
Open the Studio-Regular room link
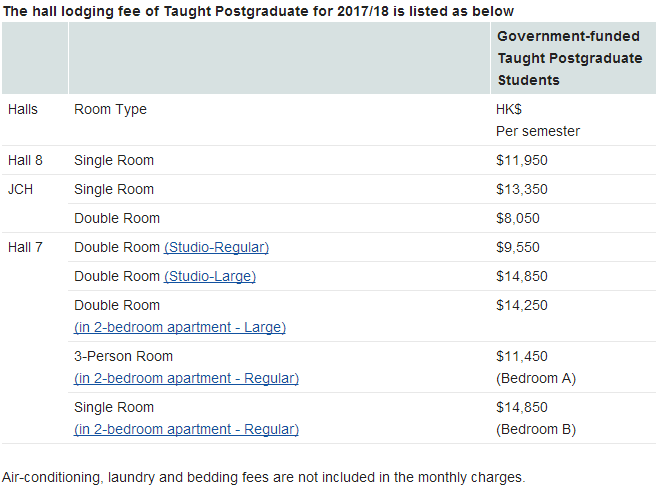click(216, 247)
